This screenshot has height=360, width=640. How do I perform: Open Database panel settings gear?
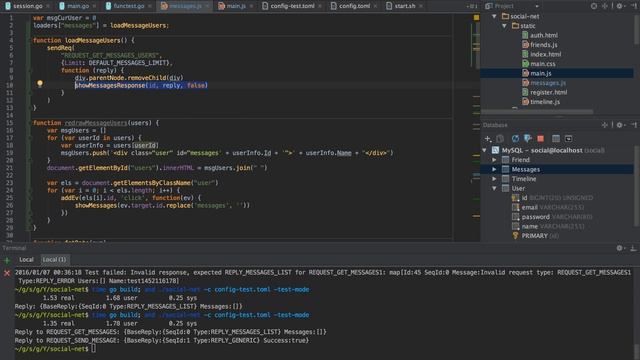(x=620, y=125)
